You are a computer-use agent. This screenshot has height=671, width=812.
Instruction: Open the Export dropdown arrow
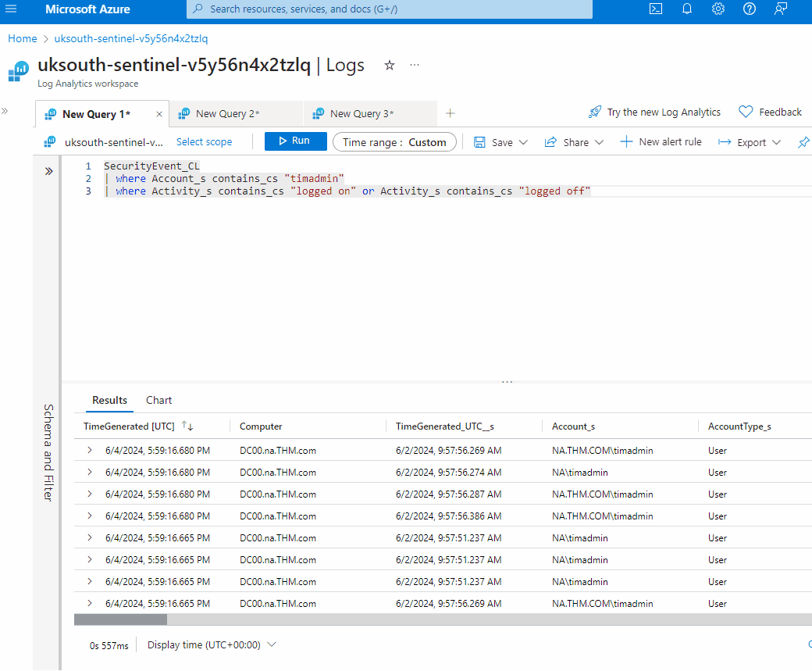click(x=776, y=142)
